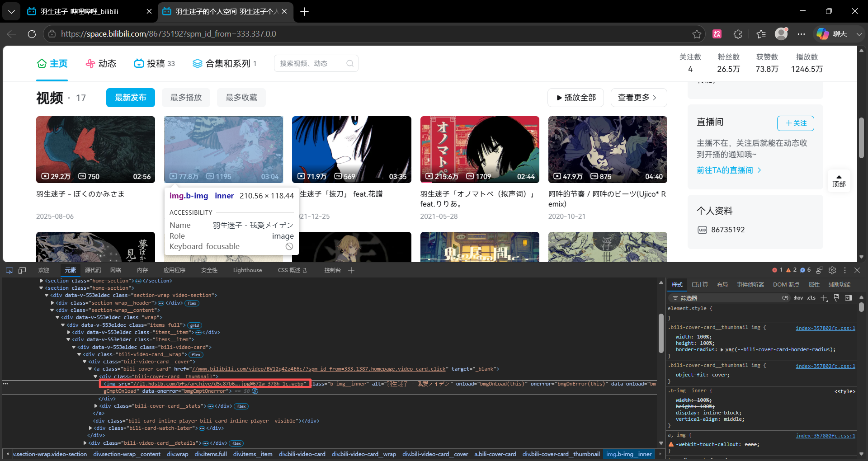Go to the 动态 tab on the profile
868x461 pixels.
pyautogui.click(x=101, y=64)
